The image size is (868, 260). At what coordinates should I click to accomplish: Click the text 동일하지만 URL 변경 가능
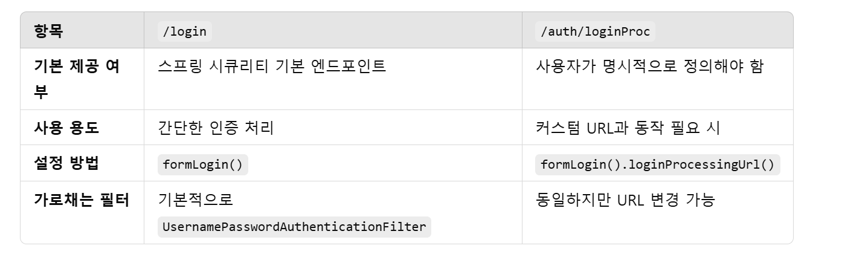(625, 200)
